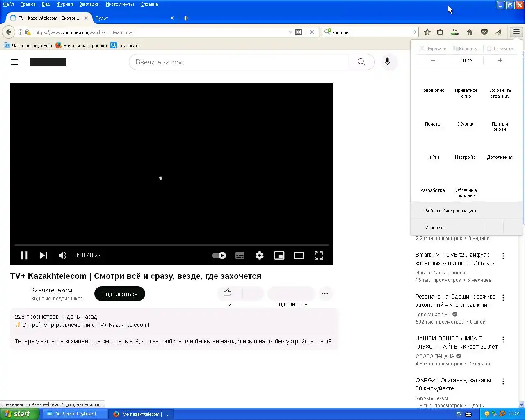Open a new browser tab
This screenshot has width=525, height=420.
pos(186,18)
